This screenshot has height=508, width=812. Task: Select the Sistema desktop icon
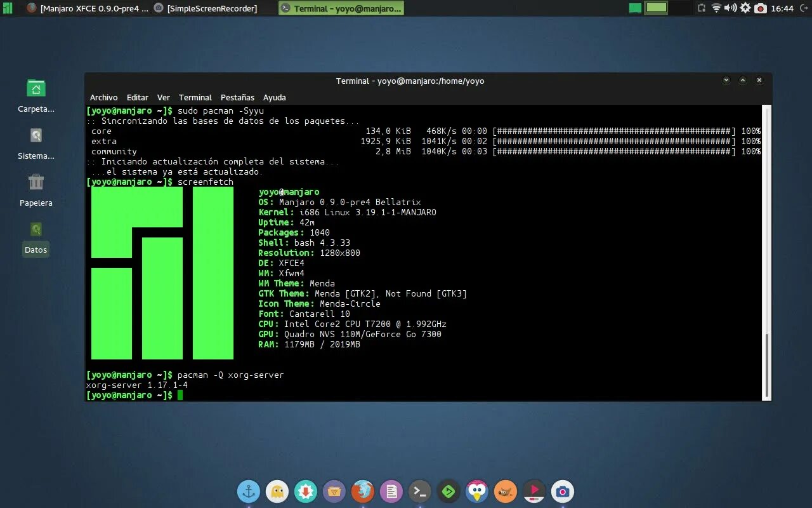point(36,144)
